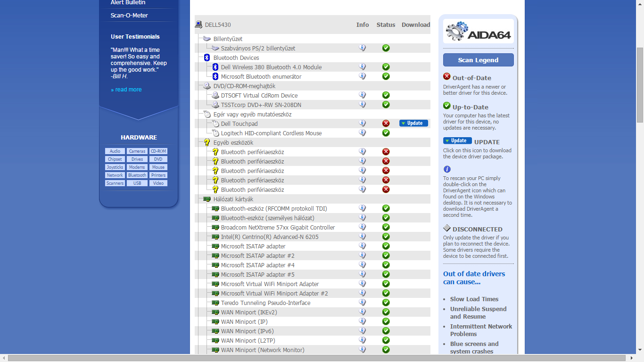Viewport: 644px width, 362px height.
Task: Select Network hardware category
Action: click(x=115, y=175)
